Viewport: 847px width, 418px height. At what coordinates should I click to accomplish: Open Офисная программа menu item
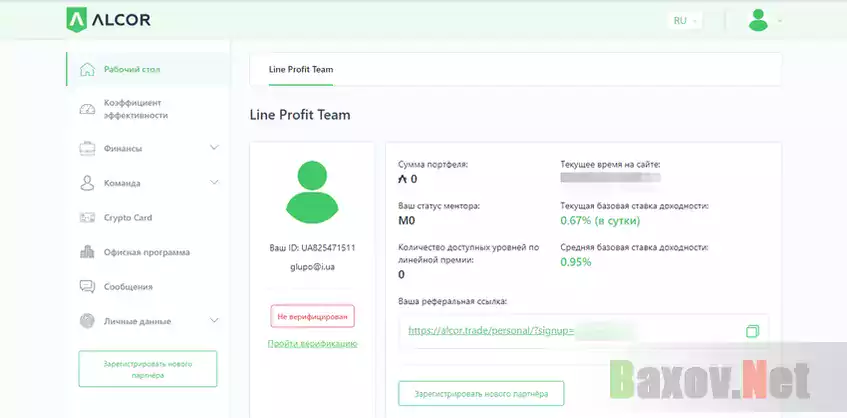149,252
